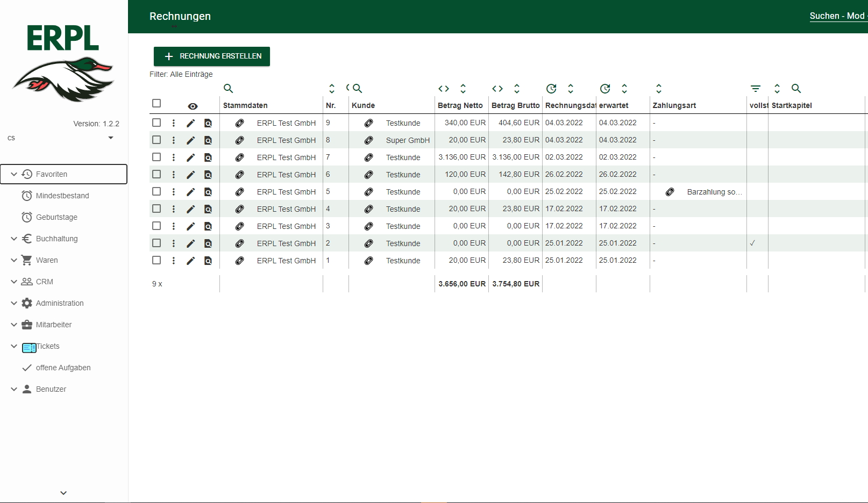Click the link icon beside Super GmbH
The height and width of the screenshot is (503, 868).
click(368, 140)
